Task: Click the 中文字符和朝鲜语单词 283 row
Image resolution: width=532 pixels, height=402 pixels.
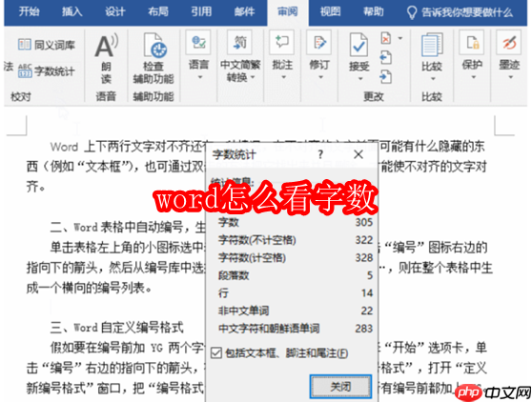Action: click(296, 328)
